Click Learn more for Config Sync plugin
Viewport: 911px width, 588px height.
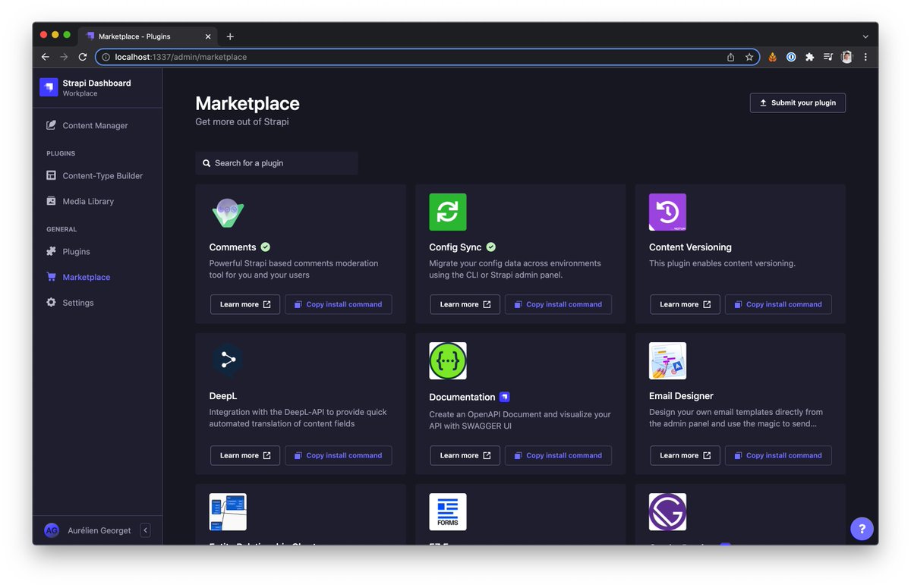465,304
